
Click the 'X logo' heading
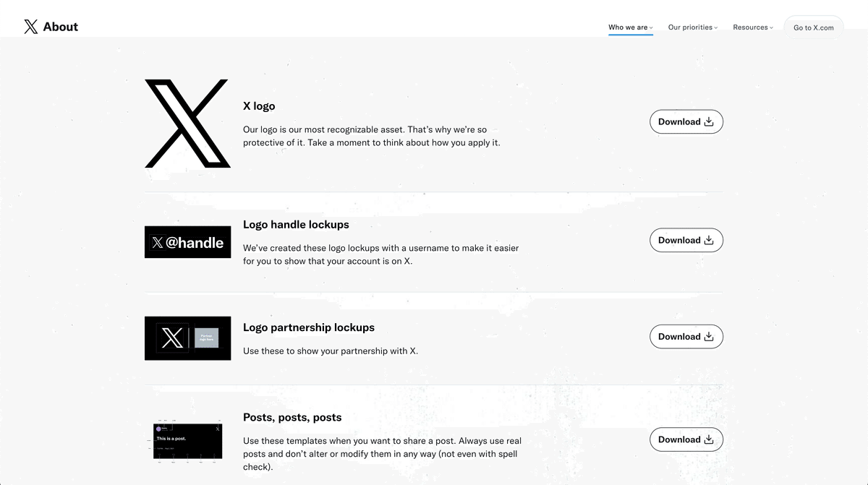tap(259, 106)
